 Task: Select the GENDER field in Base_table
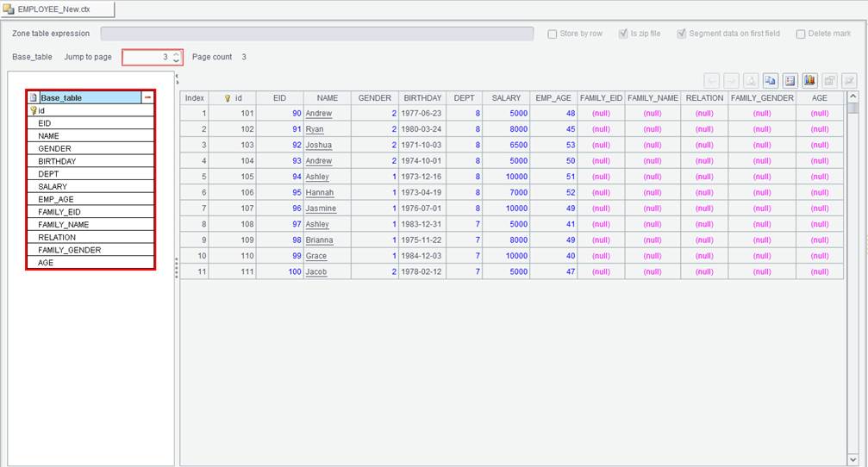pos(91,148)
